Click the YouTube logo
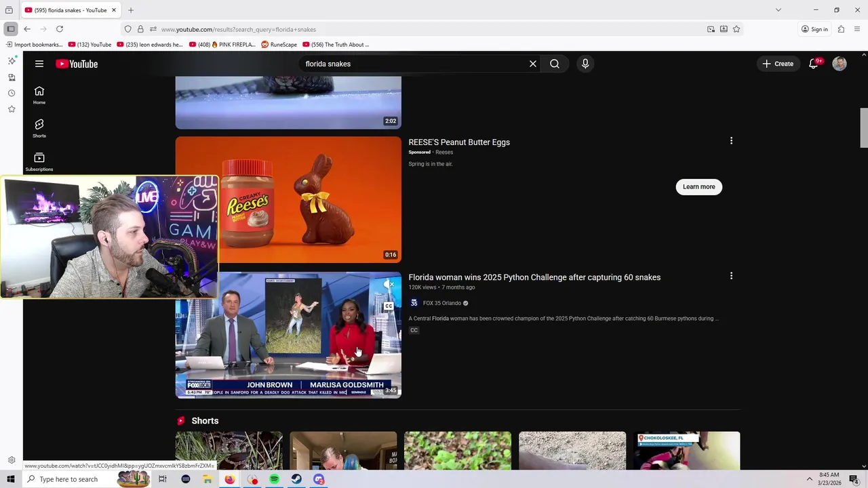The width and height of the screenshot is (868, 488). pyautogui.click(x=77, y=64)
